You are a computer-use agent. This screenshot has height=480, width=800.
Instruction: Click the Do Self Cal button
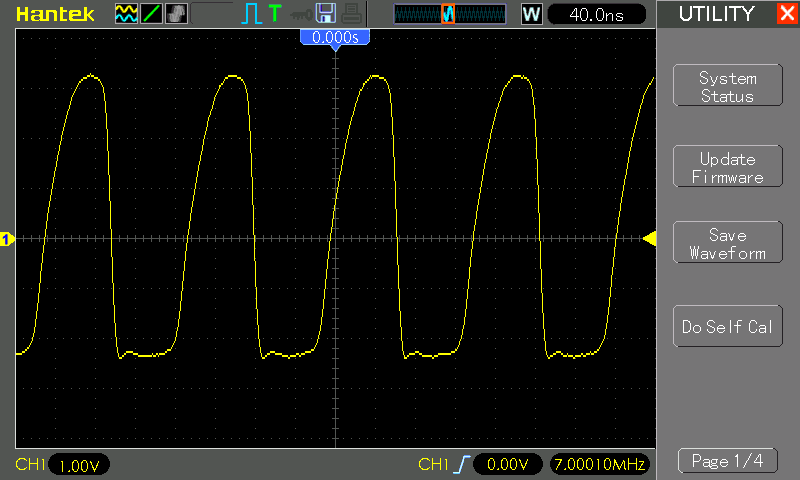728,326
